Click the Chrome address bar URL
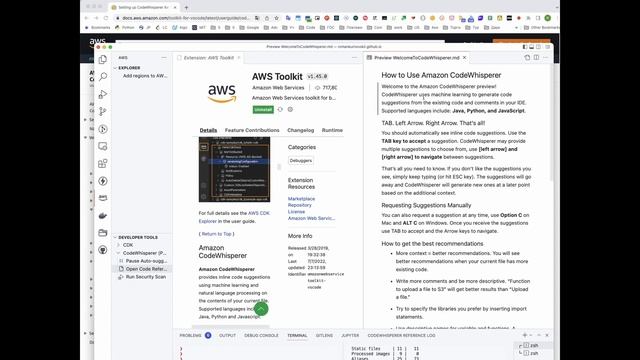This screenshot has width=640, height=360. coord(186,18)
